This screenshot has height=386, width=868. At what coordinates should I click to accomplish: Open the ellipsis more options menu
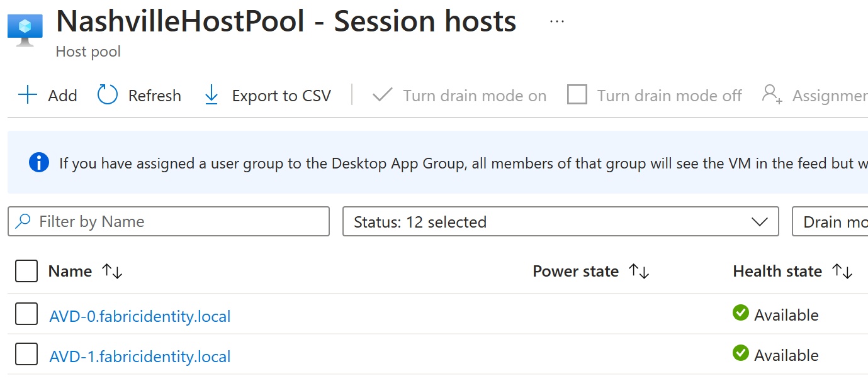tap(557, 21)
